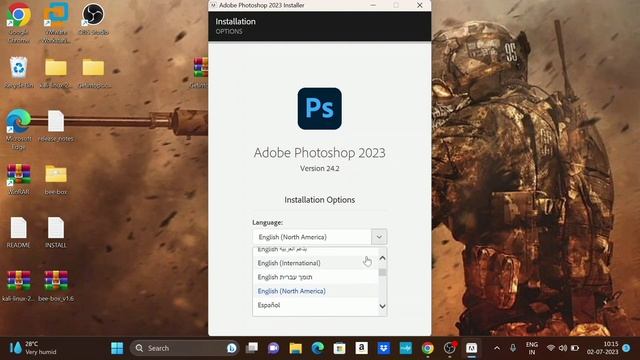Screen dimensions: 640x360
Task: Select the kali-linux folder next to Recycle Bin
Action: [56, 72]
